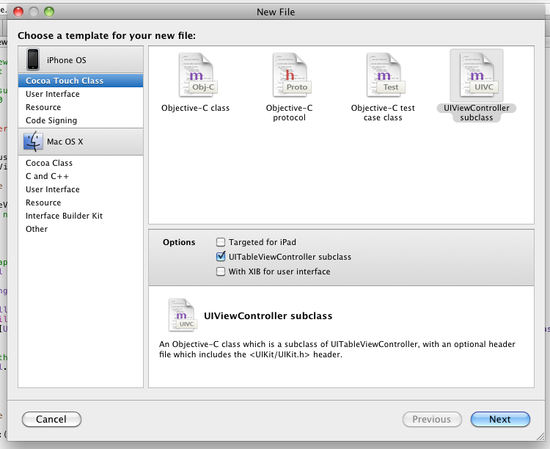The width and height of the screenshot is (550, 449).
Task: Select Resource under Mac OS X
Action: pyautogui.click(x=81, y=203)
